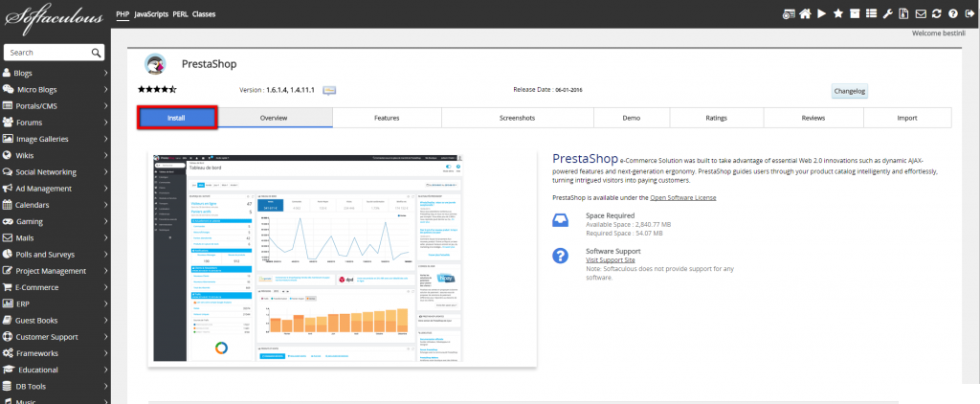Expand the Guest Books category arrow
This screenshot has height=404, width=980.
pyautogui.click(x=105, y=320)
